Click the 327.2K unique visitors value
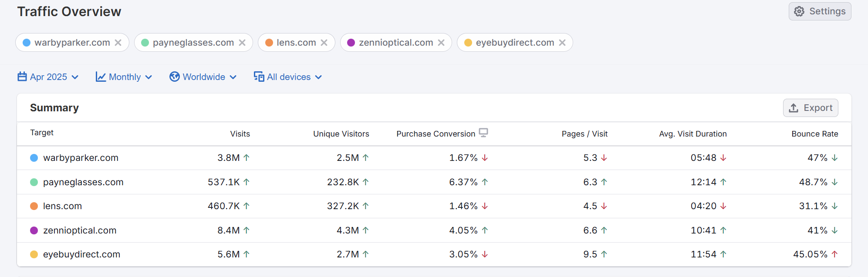The image size is (868, 277). point(343,206)
